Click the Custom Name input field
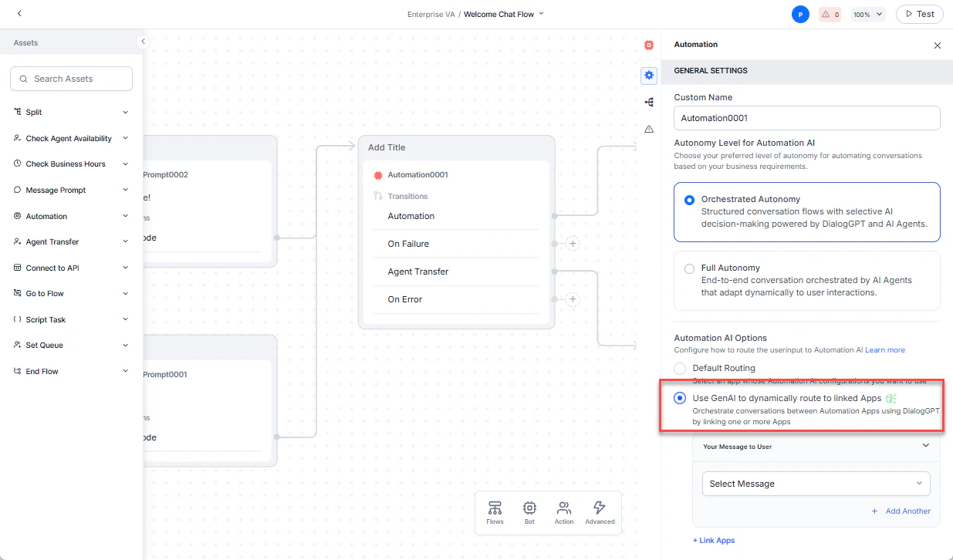This screenshot has height=560, width=953. pyautogui.click(x=806, y=118)
